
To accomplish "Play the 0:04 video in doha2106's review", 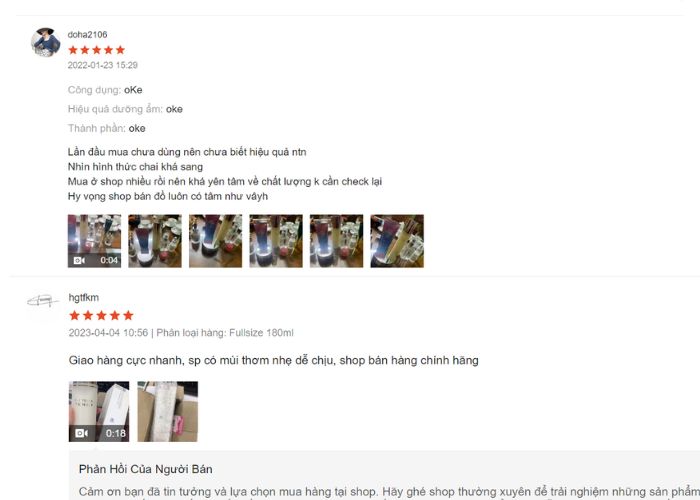I will 94,241.
